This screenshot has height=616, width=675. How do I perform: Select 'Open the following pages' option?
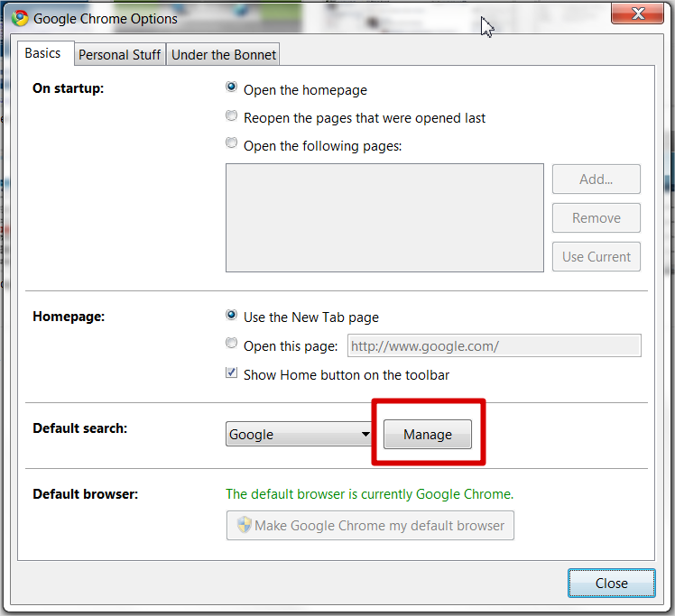click(232, 143)
